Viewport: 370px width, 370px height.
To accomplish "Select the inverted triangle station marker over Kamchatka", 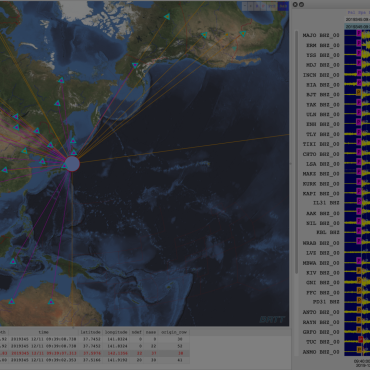I will pyautogui.click(x=135, y=65).
